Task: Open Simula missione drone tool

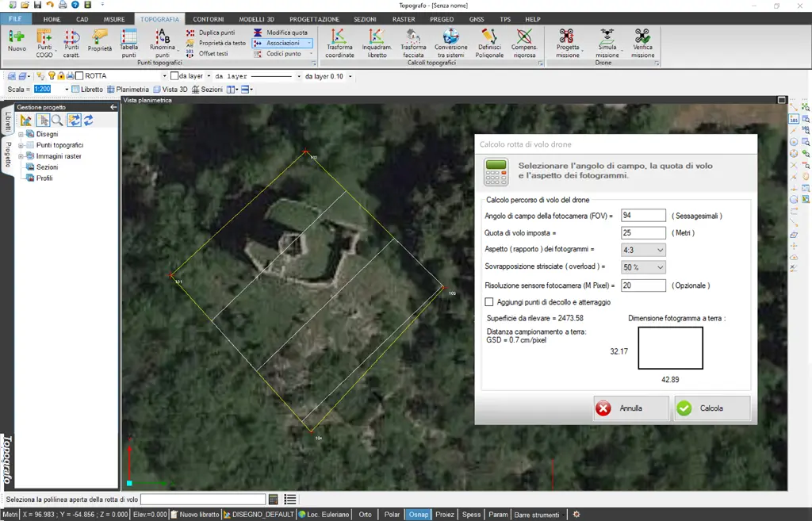Action: (x=607, y=43)
